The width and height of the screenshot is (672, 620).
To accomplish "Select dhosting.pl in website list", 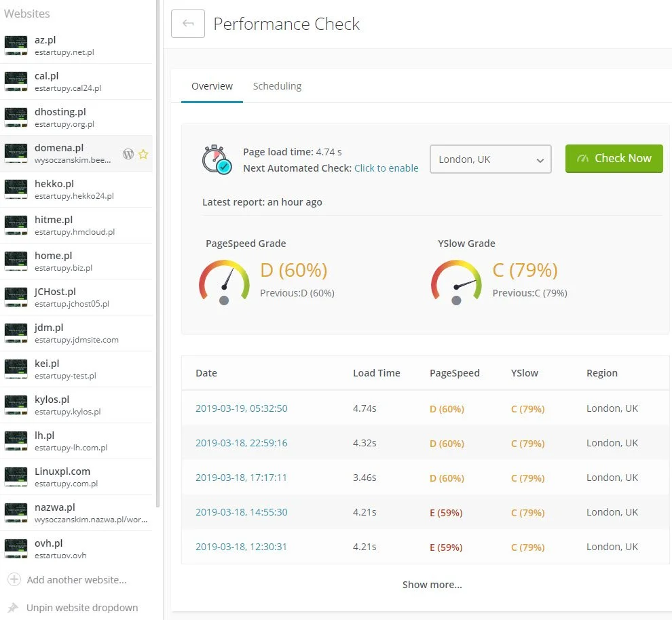I will pos(76,117).
